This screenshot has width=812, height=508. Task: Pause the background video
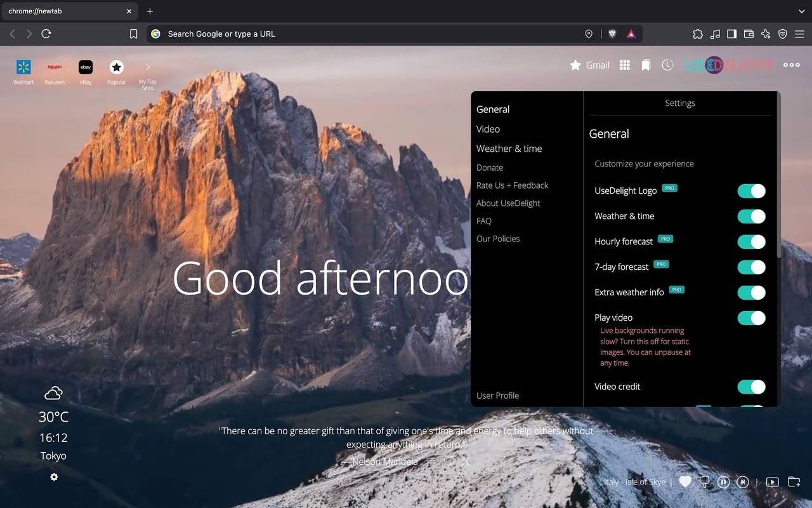723,482
